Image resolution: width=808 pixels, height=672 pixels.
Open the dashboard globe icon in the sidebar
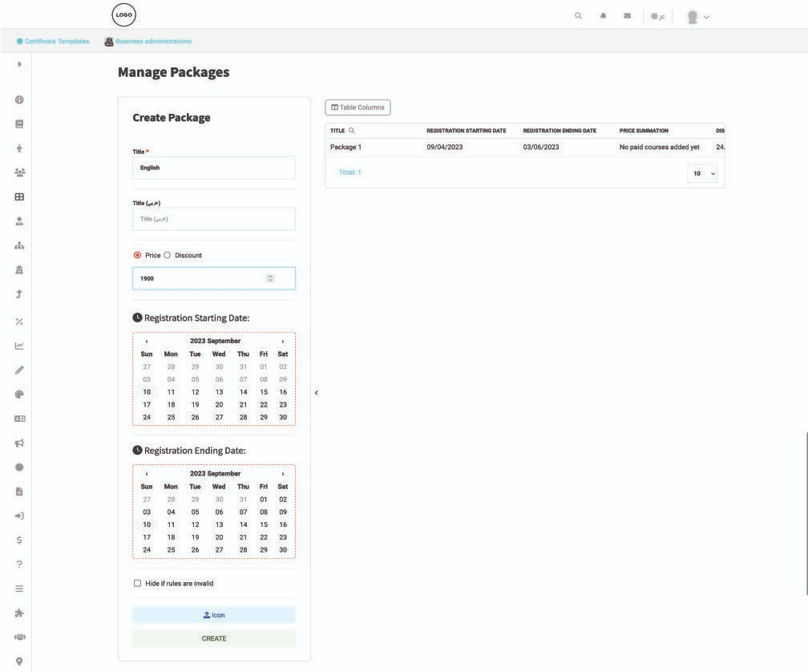(x=19, y=100)
